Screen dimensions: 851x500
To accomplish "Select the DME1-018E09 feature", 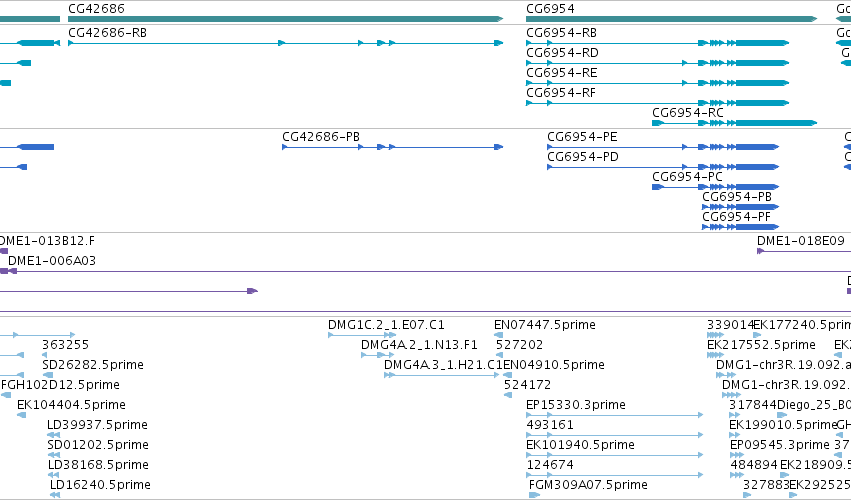I will (x=801, y=241).
